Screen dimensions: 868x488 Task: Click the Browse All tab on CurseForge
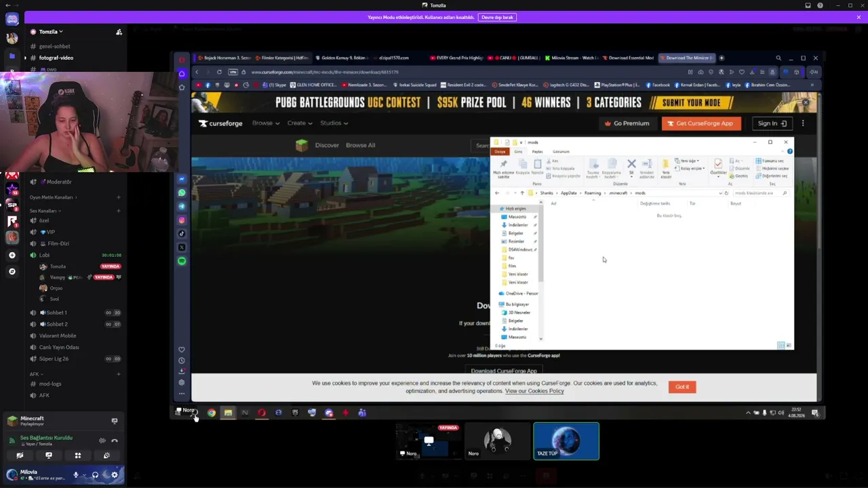pyautogui.click(x=360, y=145)
